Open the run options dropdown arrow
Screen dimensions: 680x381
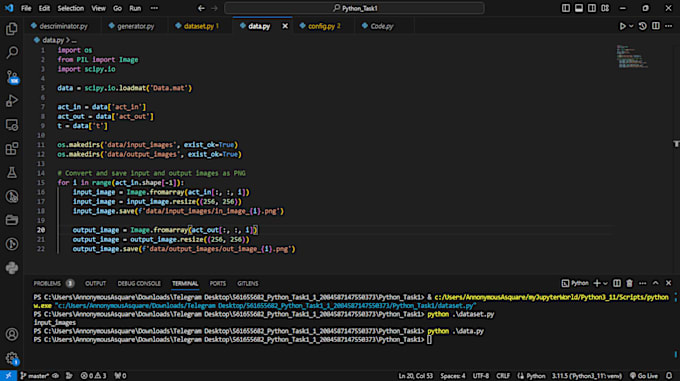tap(631, 26)
